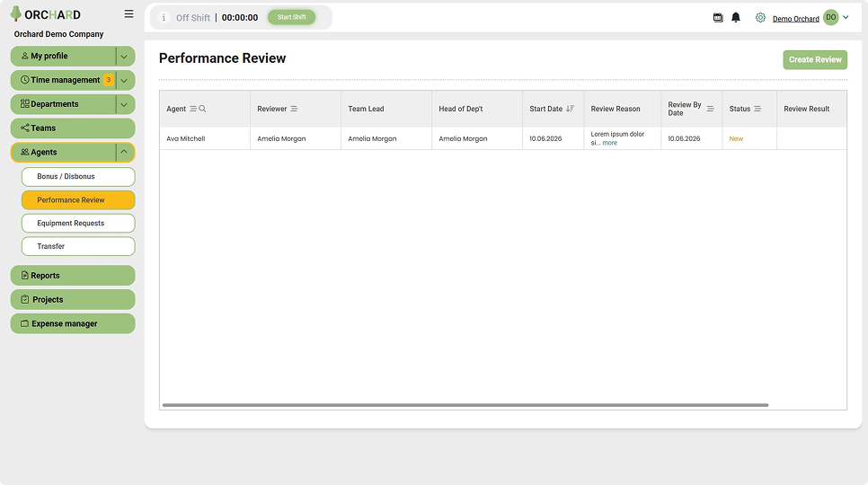Click the DO user avatar
The width and height of the screenshot is (868, 485).
pyautogui.click(x=831, y=18)
